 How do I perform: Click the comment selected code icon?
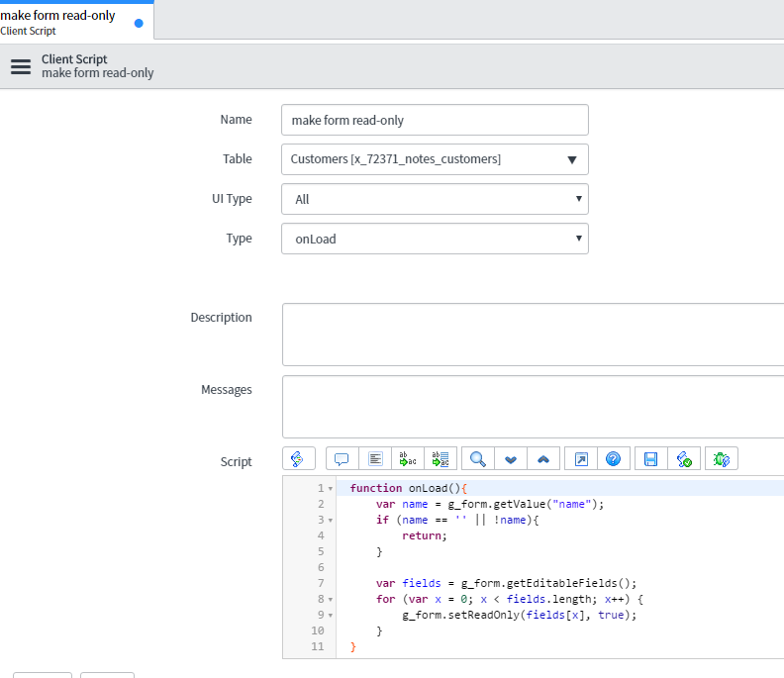(x=342, y=459)
